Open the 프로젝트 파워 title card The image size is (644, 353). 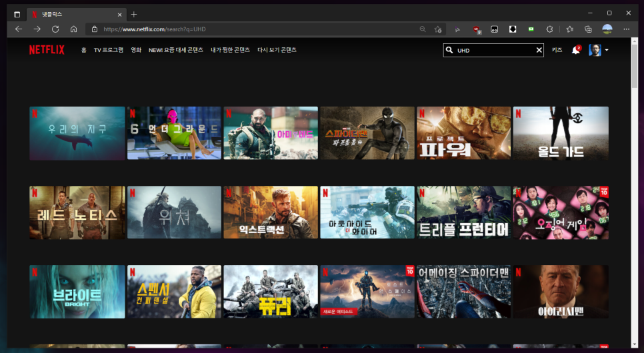pyautogui.click(x=464, y=133)
